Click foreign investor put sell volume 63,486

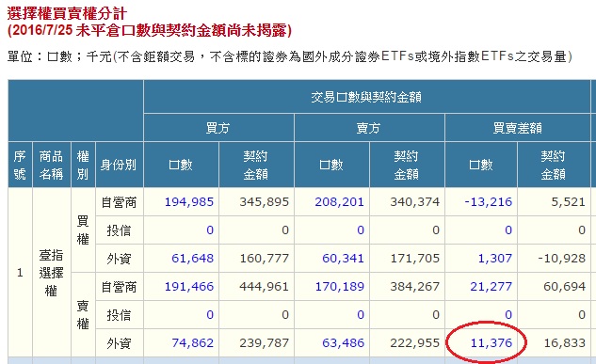pos(343,343)
